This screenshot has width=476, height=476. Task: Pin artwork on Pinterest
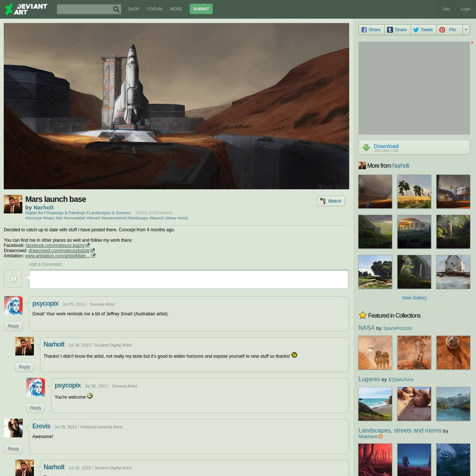(x=450, y=30)
